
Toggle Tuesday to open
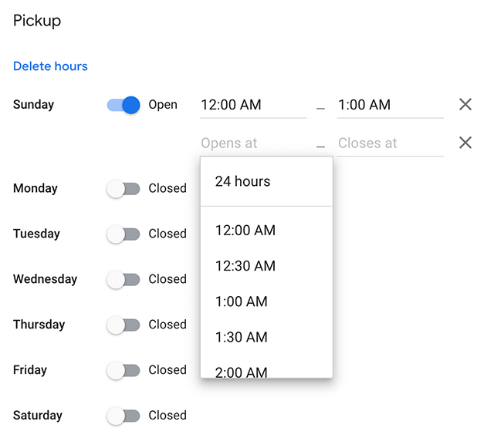[x=123, y=234]
